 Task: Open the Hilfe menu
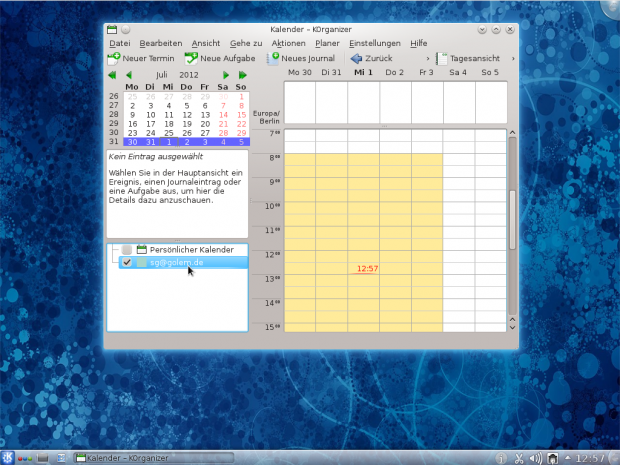click(418, 43)
